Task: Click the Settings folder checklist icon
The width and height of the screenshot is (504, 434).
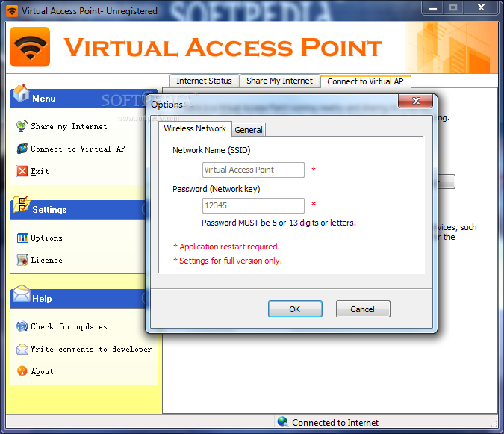Action: [x=21, y=205]
